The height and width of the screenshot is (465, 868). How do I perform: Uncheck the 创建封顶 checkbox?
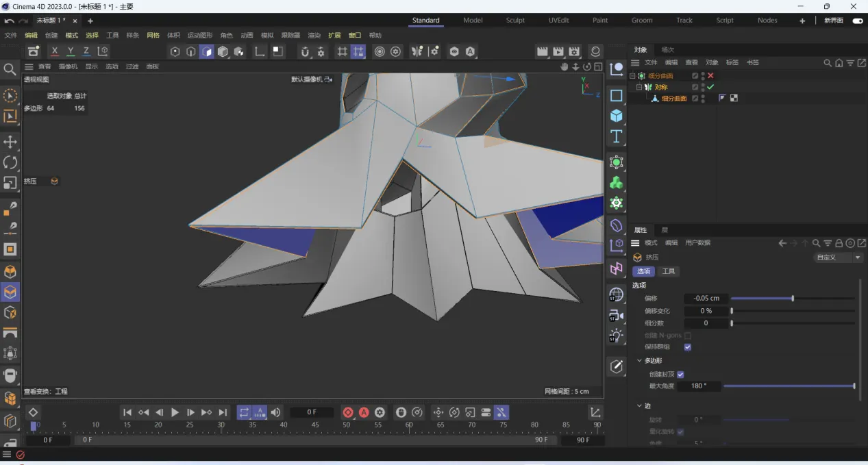point(680,375)
